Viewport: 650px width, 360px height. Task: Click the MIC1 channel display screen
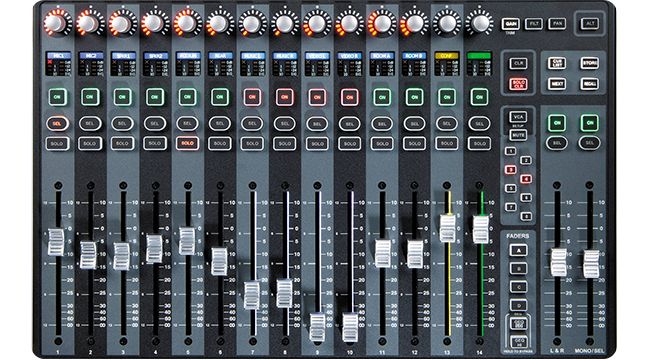[58, 63]
